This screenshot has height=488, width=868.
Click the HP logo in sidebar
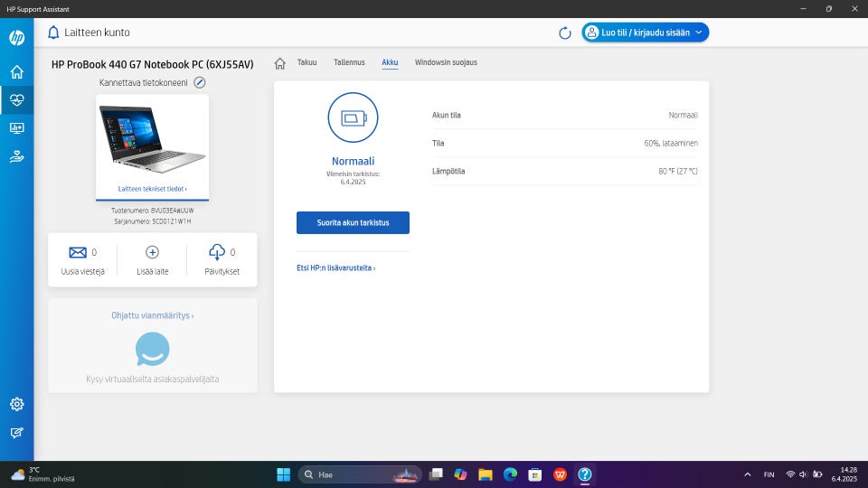16,38
